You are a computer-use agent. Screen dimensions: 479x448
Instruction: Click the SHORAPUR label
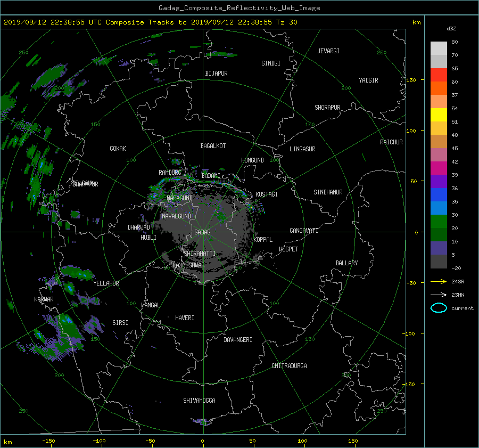click(327, 108)
